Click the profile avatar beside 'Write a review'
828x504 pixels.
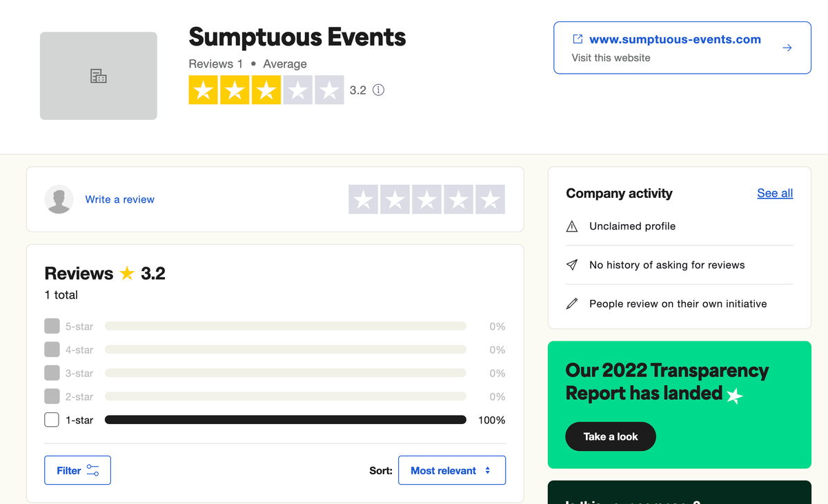[x=59, y=199]
